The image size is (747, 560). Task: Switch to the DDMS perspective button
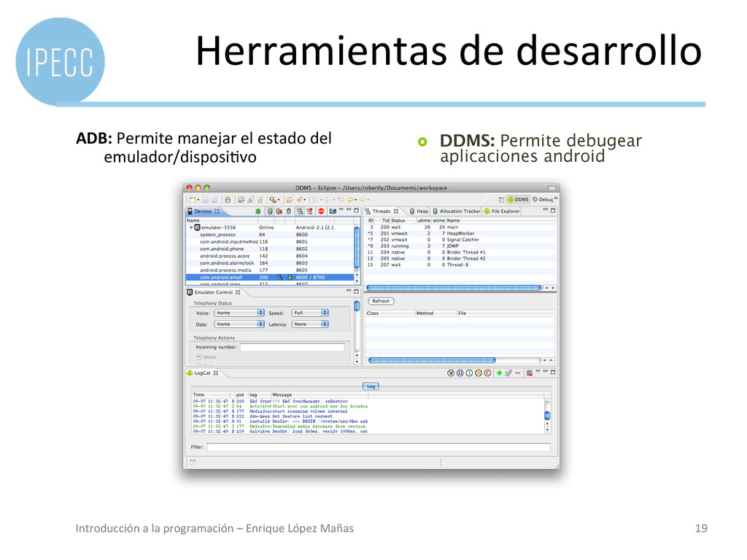(x=518, y=200)
